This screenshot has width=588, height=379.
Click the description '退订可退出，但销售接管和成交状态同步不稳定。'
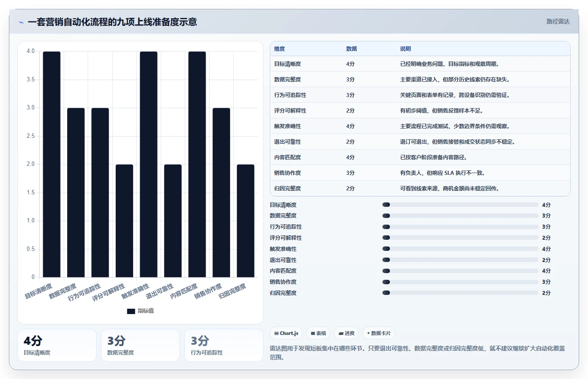tap(459, 142)
